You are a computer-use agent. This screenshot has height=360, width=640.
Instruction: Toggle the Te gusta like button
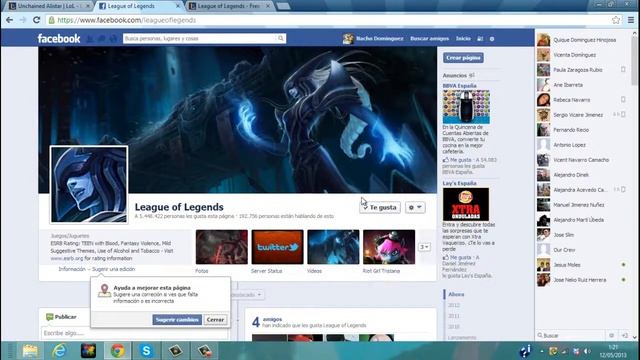[x=380, y=207]
